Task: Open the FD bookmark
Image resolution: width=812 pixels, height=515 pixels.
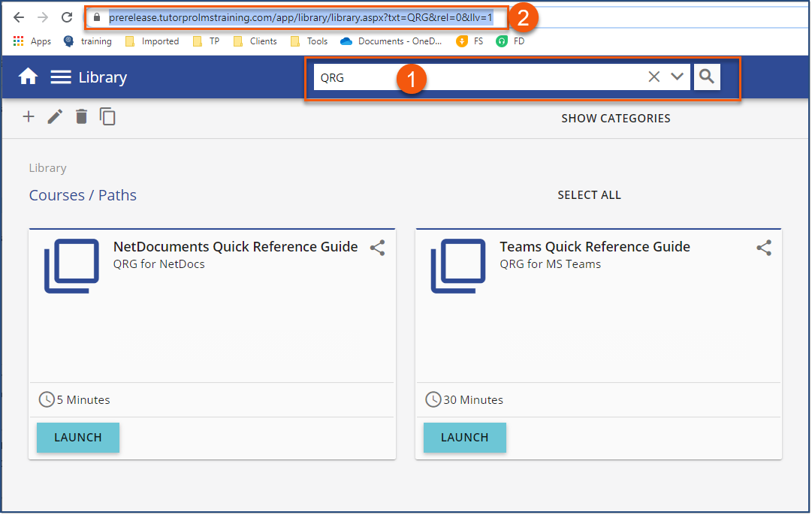Action: [510, 41]
